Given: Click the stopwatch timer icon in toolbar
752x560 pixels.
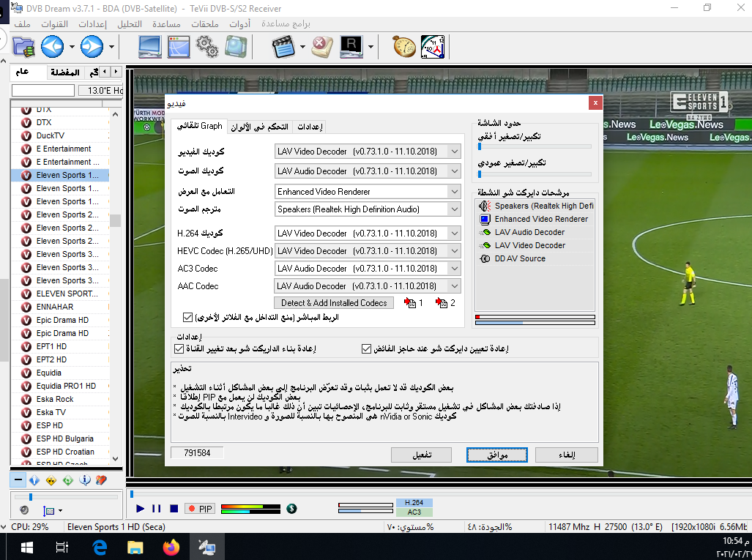Looking at the screenshot, I should [x=404, y=47].
